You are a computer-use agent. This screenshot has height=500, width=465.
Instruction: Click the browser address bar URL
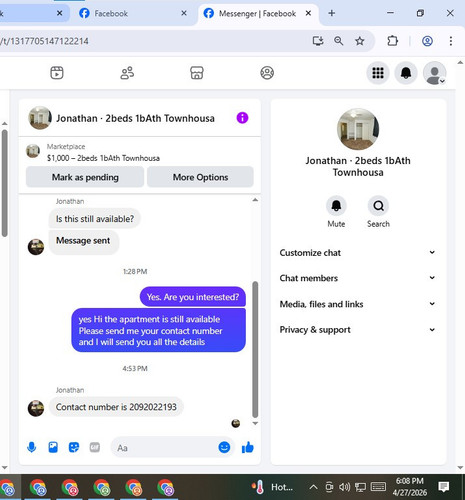click(x=44, y=41)
